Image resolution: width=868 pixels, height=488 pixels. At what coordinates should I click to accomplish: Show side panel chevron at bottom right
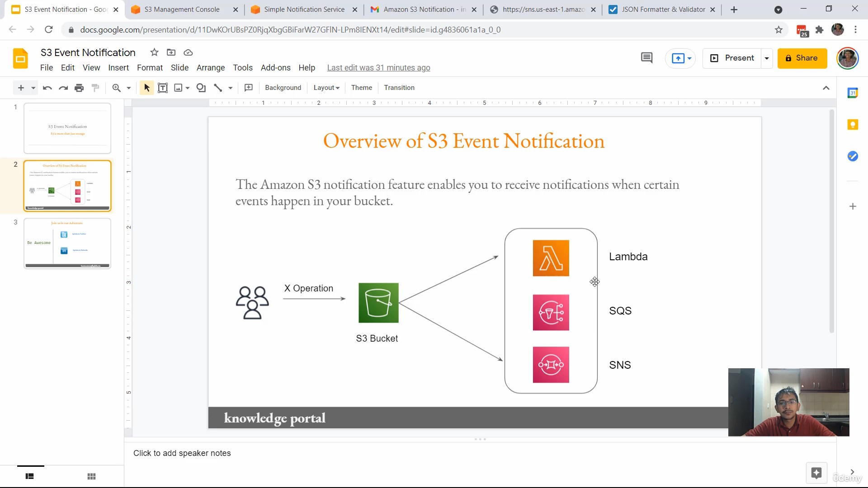coord(852,472)
